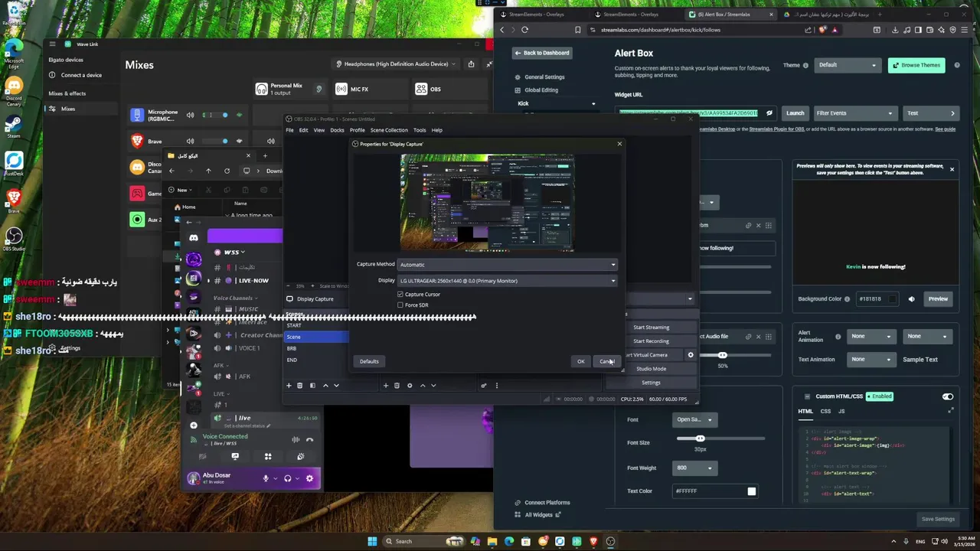The image size is (980, 551).
Task: Click the Browse Themes button
Action: [x=916, y=65]
